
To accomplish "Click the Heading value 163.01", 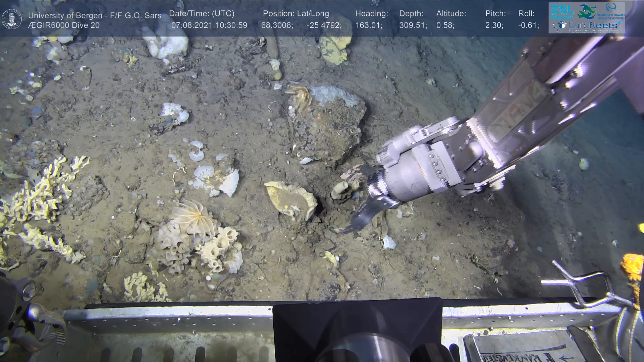I will click(x=369, y=25).
